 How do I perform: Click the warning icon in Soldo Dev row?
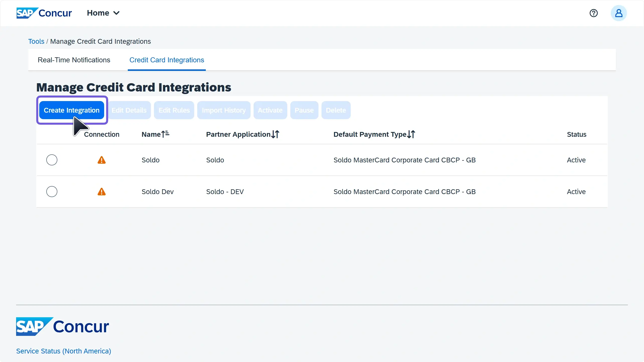point(102,192)
